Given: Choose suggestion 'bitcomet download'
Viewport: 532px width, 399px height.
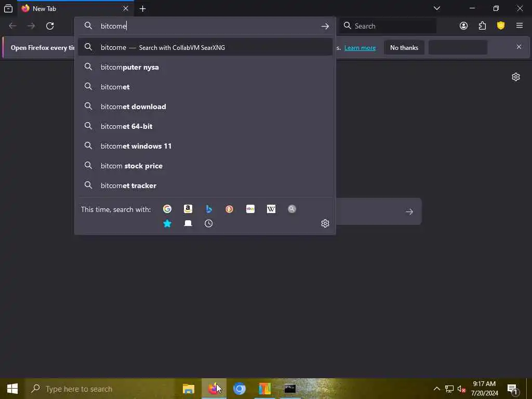Looking at the screenshot, I should pos(205,107).
